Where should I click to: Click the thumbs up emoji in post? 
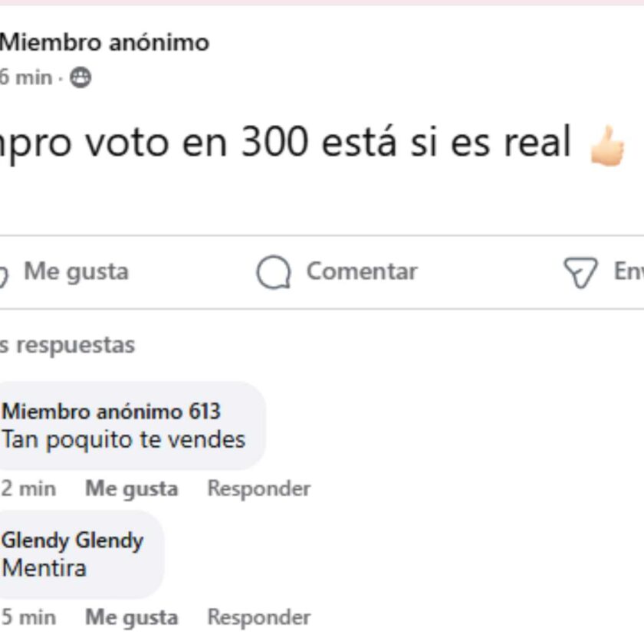(x=607, y=146)
